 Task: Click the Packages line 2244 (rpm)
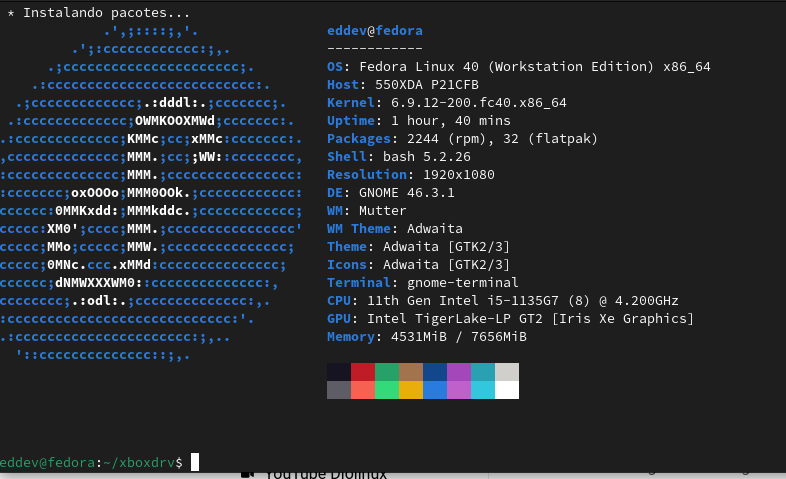pyautogui.click(x=462, y=139)
